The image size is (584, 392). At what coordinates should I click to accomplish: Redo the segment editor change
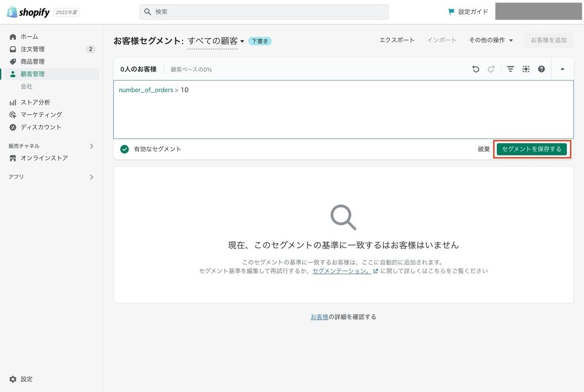coord(491,69)
